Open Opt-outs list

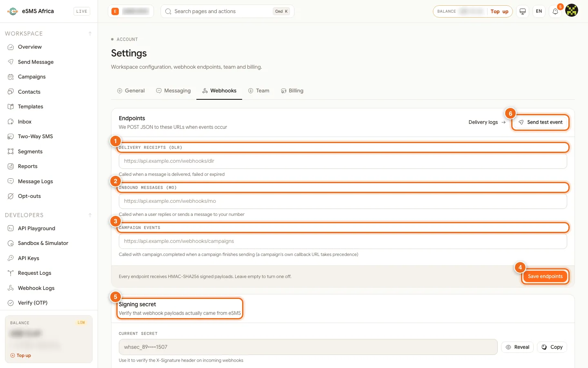[x=49, y=196]
